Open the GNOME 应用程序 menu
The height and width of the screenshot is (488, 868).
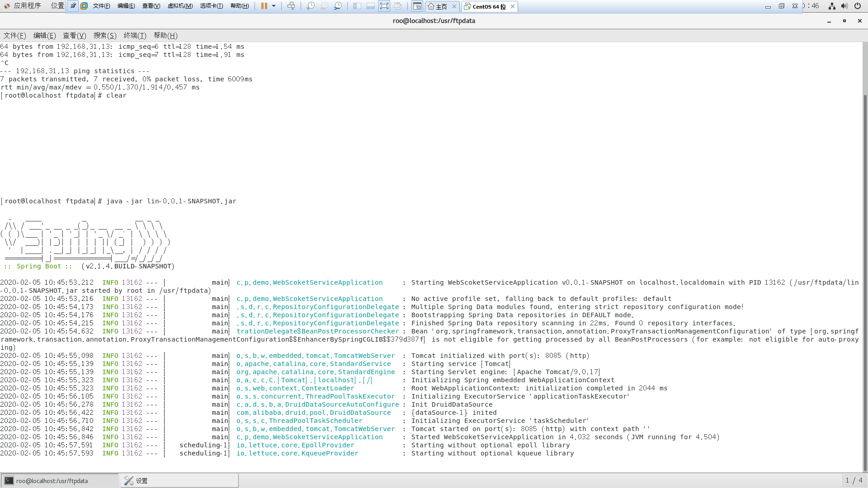coord(23,6)
